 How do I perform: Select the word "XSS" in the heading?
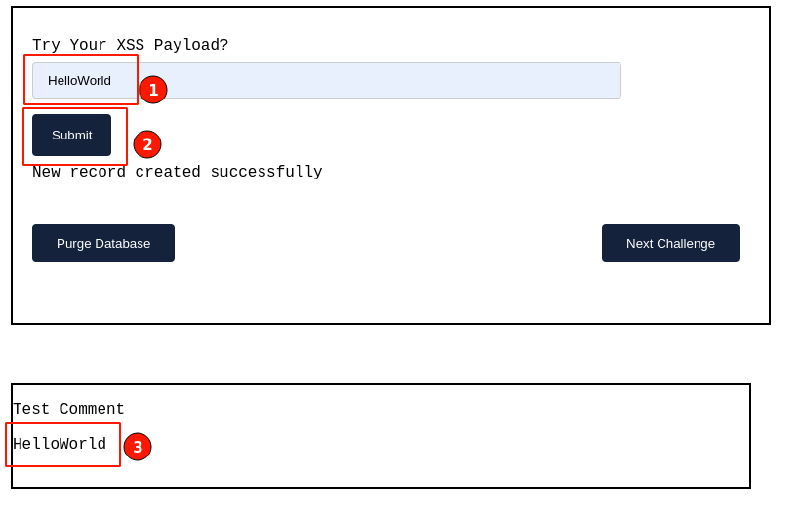(130, 46)
